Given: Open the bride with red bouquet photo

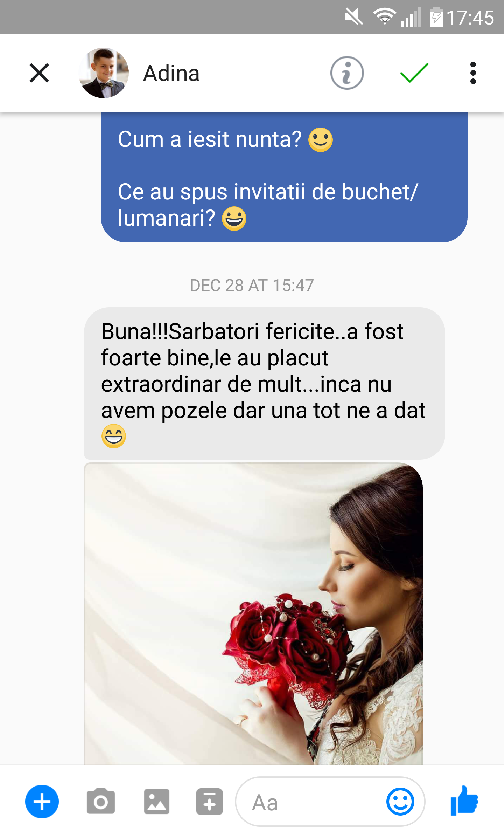Looking at the screenshot, I should (253, 614).
